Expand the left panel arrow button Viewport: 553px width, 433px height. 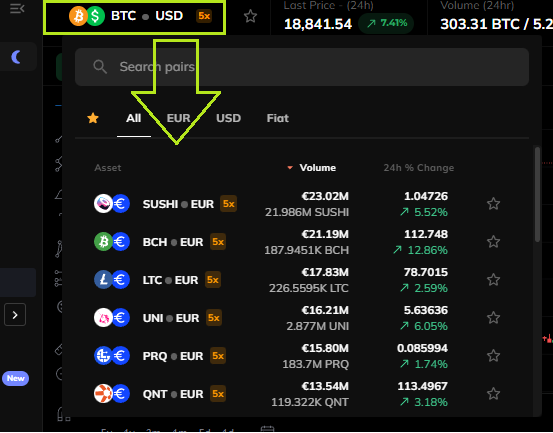tap(15, 315)
